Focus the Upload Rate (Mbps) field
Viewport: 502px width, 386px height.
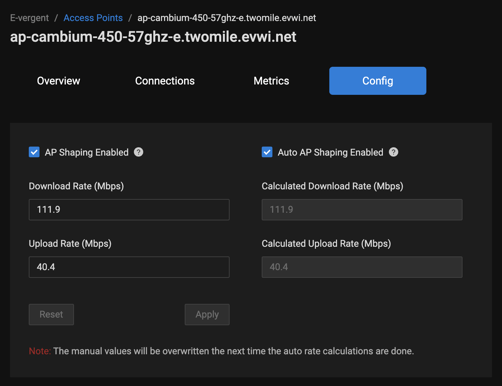pyautogui.click(x=129, y=267)
